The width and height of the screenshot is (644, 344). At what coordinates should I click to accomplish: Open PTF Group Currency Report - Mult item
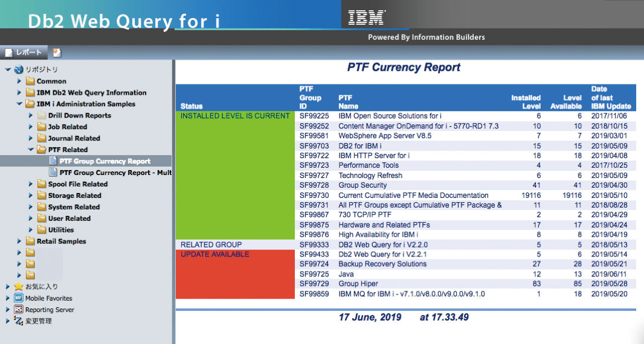pos(115,173)
